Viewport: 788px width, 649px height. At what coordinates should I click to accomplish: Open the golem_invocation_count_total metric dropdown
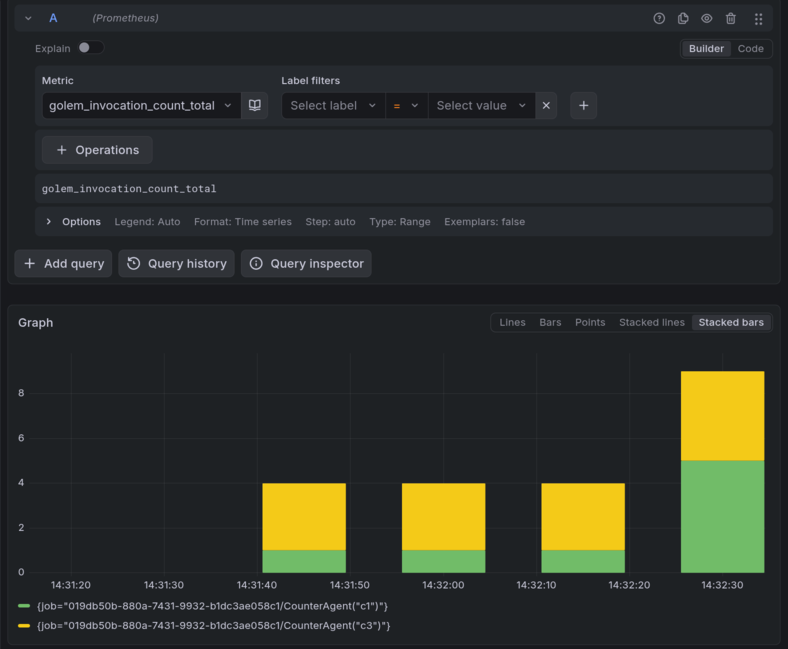point(140,105)
